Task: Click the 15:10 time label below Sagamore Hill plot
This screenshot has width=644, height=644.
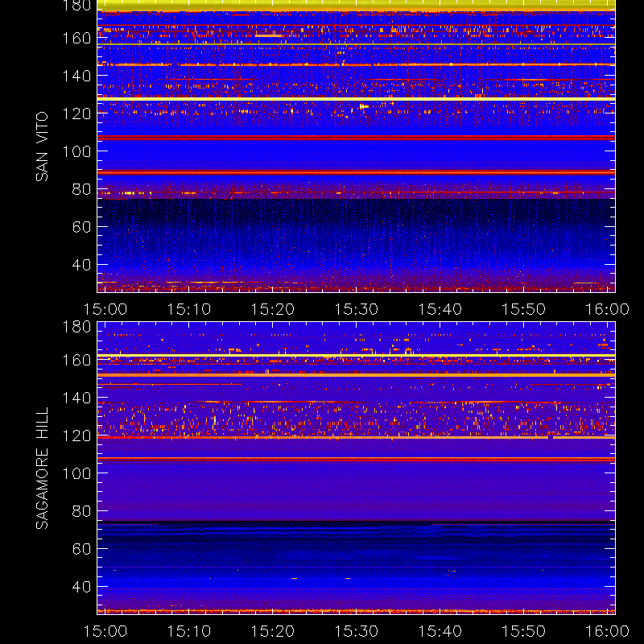Action: pyautogui.click(x=189, y=631)
